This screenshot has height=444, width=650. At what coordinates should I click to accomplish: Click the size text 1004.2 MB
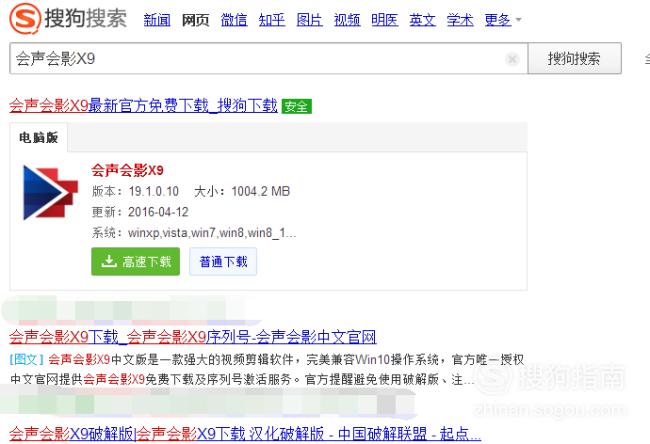point(260,191)
